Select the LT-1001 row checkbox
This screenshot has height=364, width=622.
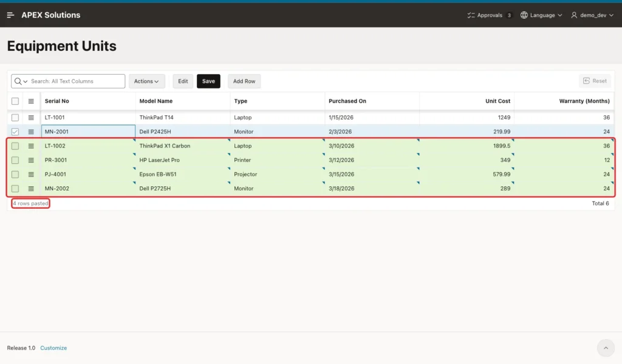pyautogui.click(x=15, y=118)
